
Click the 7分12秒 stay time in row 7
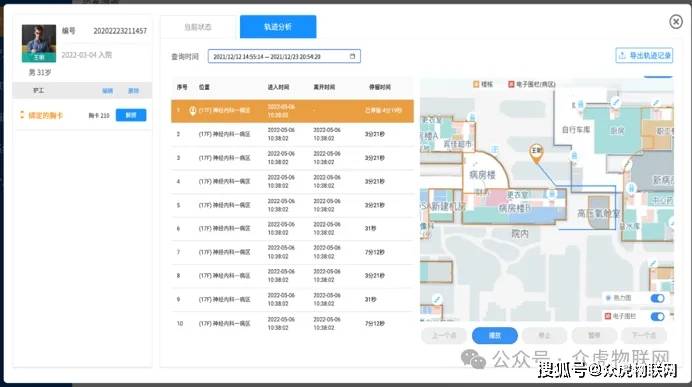click(x=374, y=252)
